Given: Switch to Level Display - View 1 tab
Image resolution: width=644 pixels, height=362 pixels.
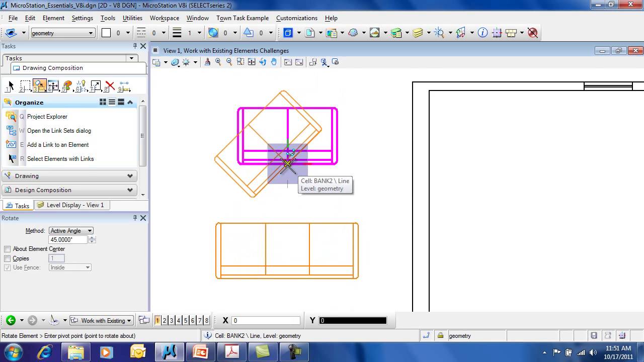Looking at the screenshot, I should 71,205.
